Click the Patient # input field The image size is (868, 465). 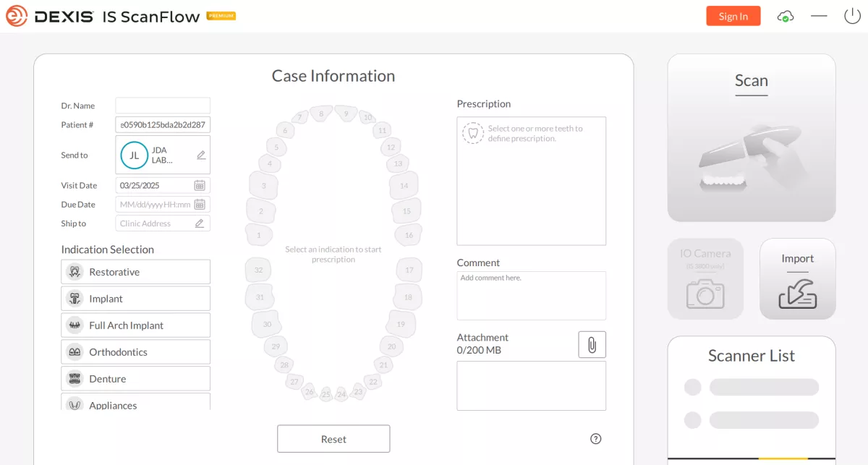tap(163, 124)
